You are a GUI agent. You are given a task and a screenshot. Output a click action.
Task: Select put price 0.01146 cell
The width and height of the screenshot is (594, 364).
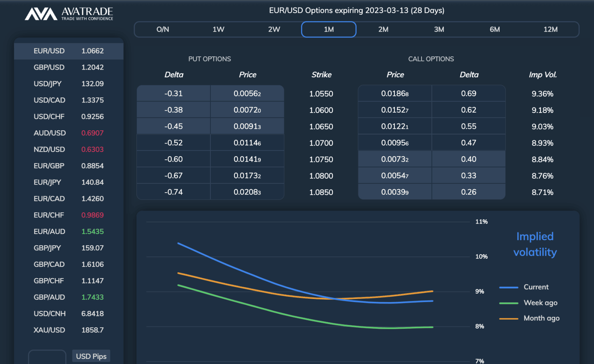coord(247,143)
